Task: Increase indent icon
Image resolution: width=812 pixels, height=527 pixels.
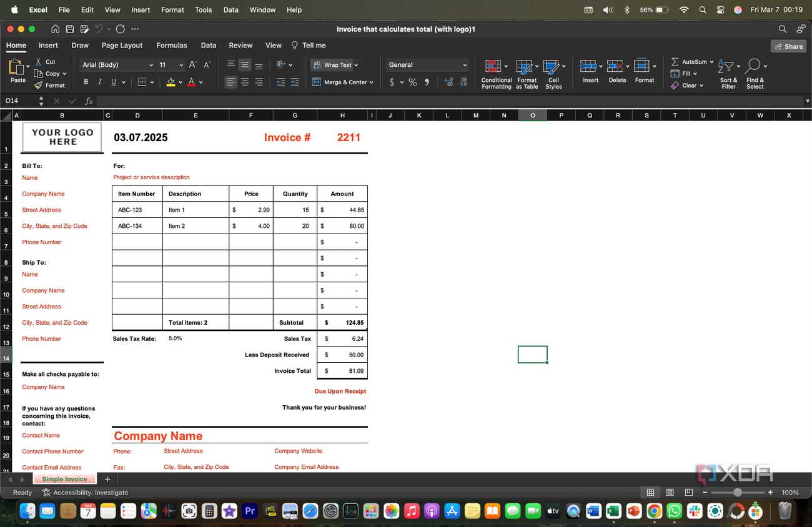Action: (x=295, y=82)
